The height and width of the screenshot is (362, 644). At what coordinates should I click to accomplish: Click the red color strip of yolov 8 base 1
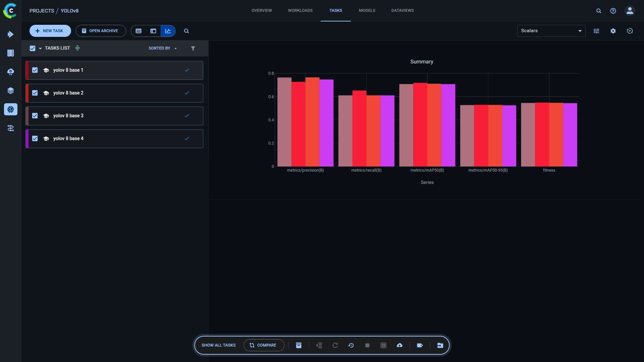pyautogui.click(x=27, y=70)
